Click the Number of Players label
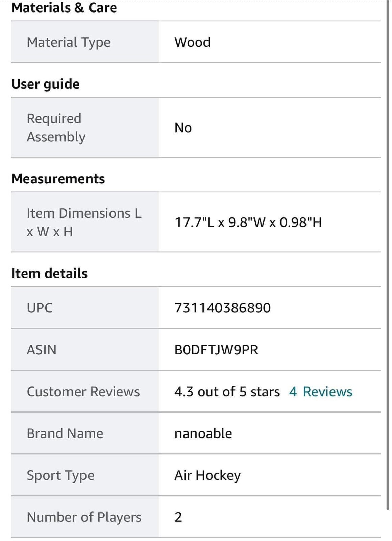The height and width of the screenshot is (541, 392). [x=84, y=517]
